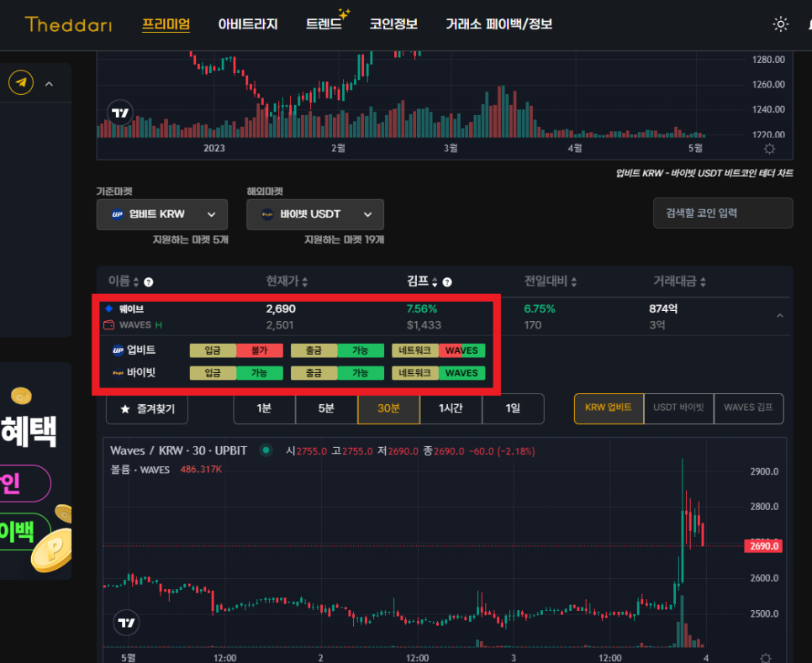Click the help icon next to 김프

pos(447,282)
